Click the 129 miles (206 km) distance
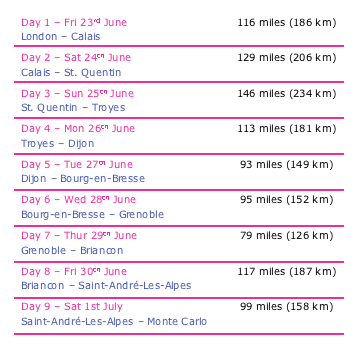This screenshot has height=363, width=363. coord(287,57)
